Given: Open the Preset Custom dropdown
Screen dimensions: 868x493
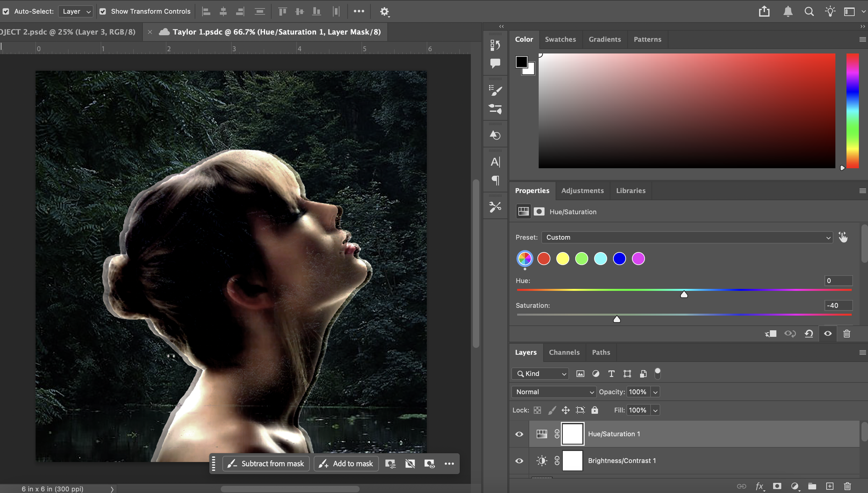Looking at the screenshot, I should click(687, 237).
